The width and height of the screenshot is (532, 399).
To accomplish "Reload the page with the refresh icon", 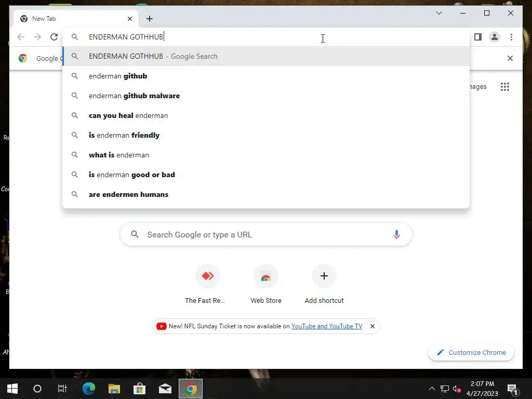I will click(x=54, y=37).
